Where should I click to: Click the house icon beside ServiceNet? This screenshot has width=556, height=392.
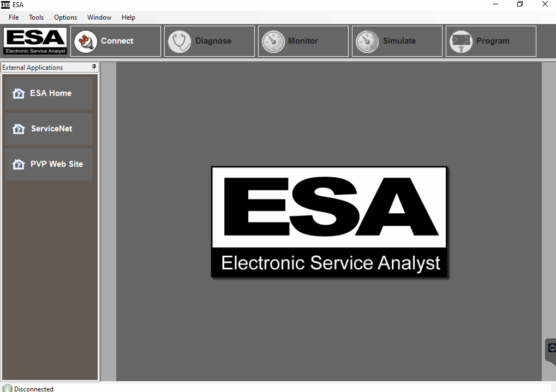(19, 129)
